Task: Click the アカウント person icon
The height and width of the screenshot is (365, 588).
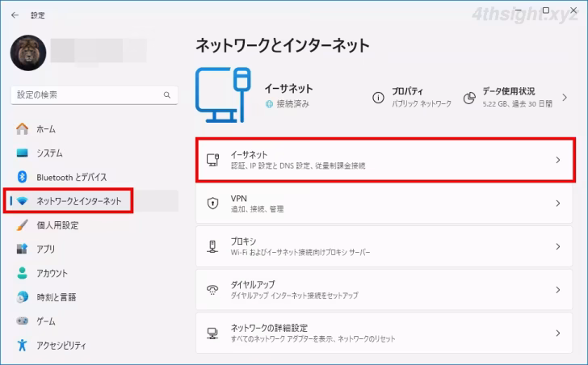Action: [x=22, y=273]
